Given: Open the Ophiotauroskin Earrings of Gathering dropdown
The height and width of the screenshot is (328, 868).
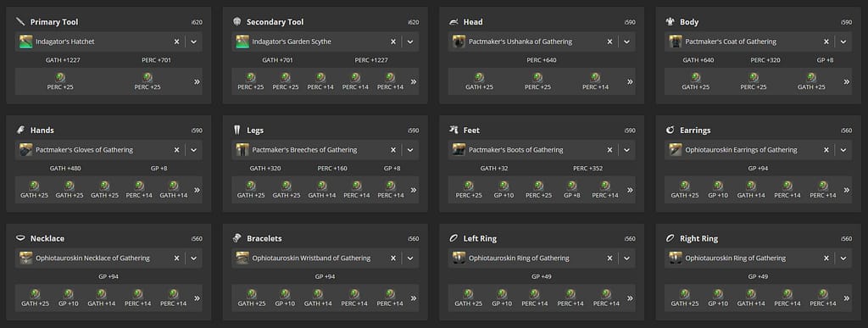Looking at the screenshot, I should pyautogui.click(x=843, y=150).
